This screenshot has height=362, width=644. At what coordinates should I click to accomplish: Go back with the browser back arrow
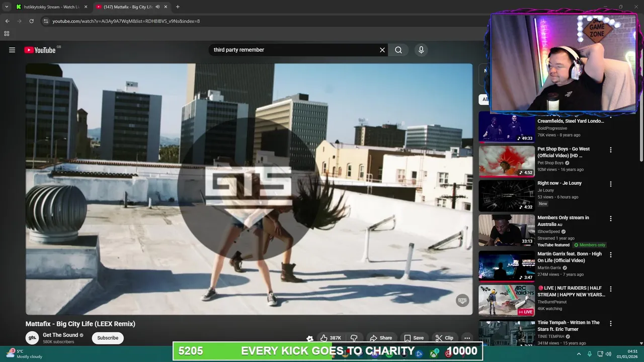click(x=7, y=21)
